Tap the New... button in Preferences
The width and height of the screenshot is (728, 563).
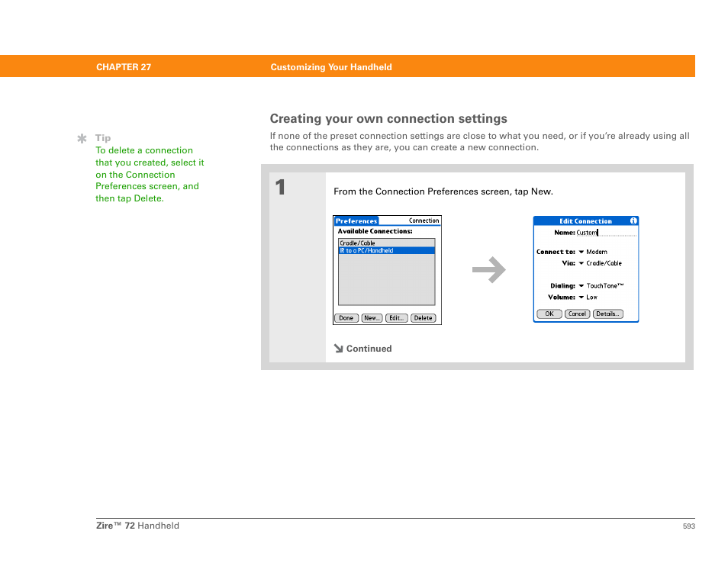click(x=372, y=318)
